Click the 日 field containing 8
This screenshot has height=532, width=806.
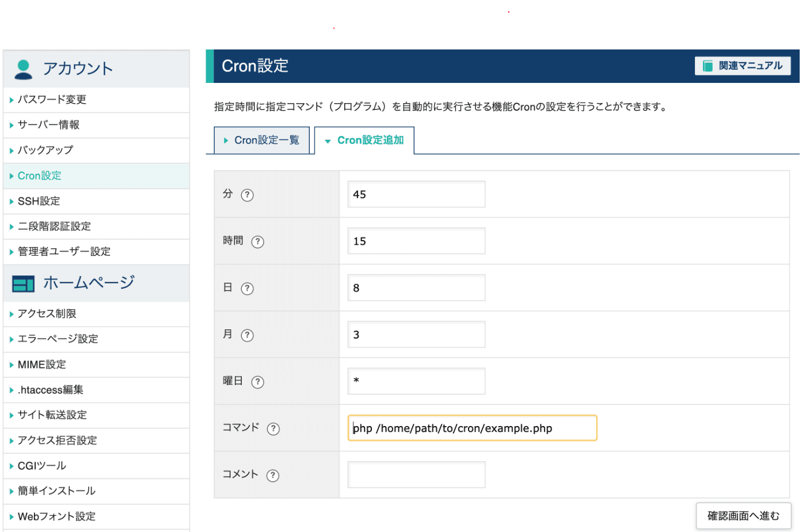click(416, 287)
